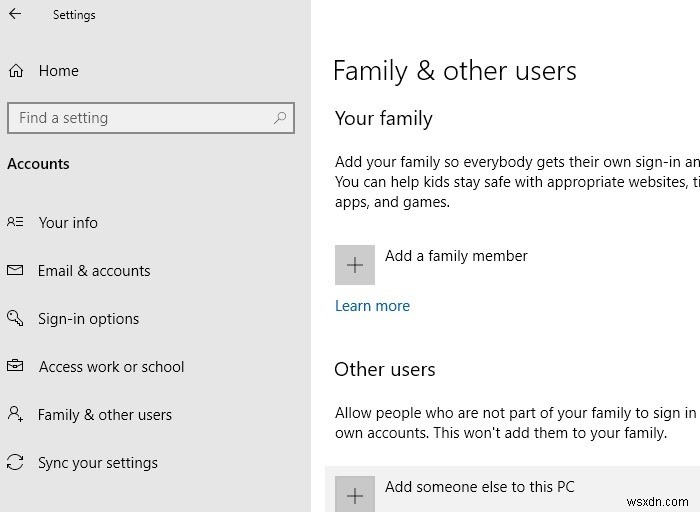Click the Your family heading
The height and width of the screenshot is (512, 700).
(x=384, y=119)
